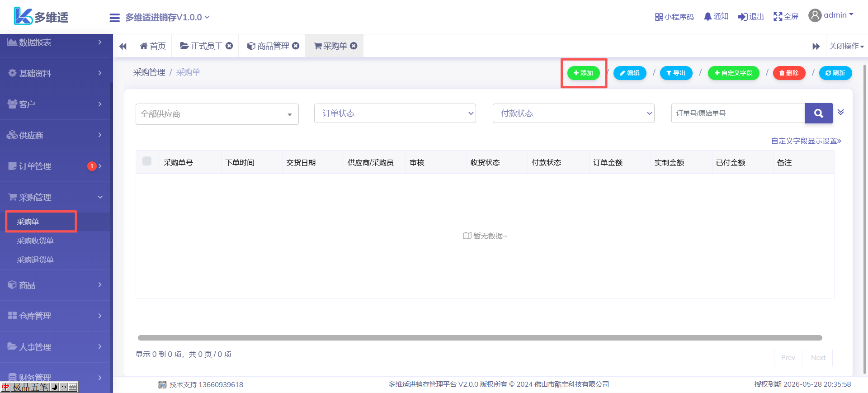Click the horizontal table scrollbar
Viewport: 868px width, 393px height.
[480, 338]
